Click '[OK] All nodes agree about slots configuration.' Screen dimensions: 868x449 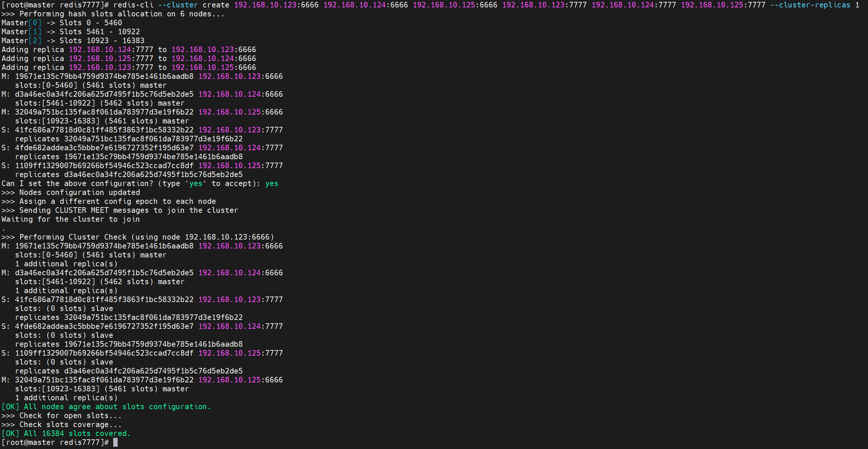(106, 407)
